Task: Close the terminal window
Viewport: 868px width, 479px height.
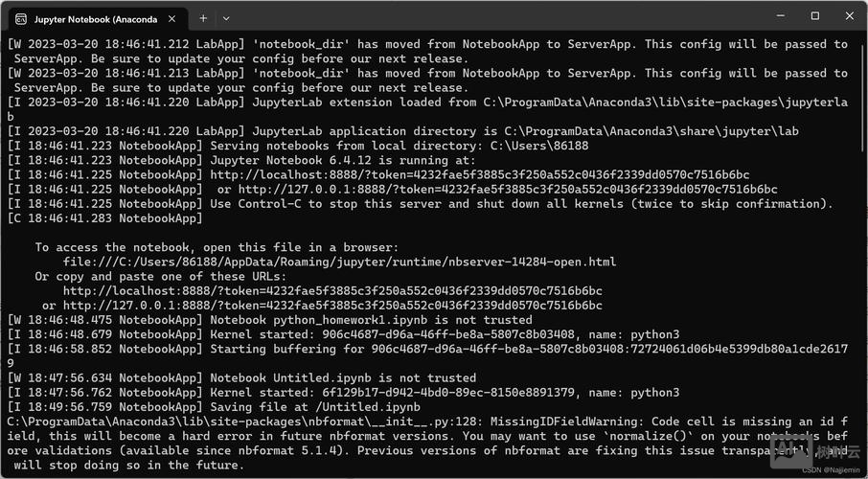Action: 851,16
